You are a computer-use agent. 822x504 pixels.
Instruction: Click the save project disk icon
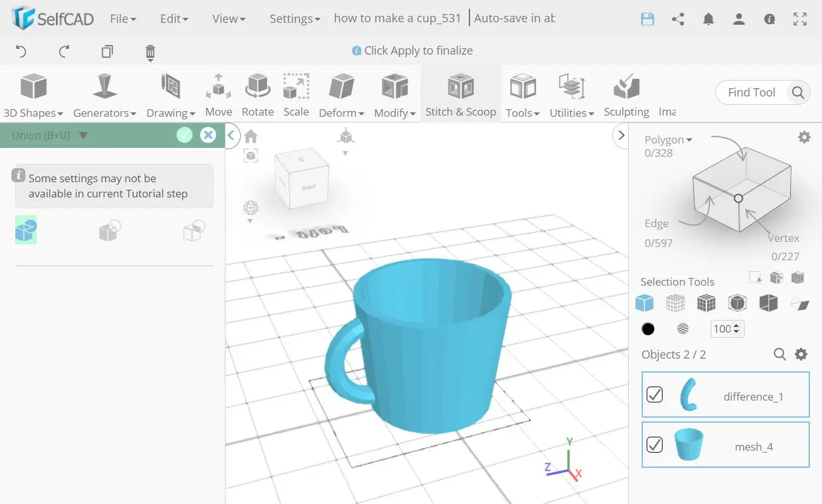click(x=647, y=19)
